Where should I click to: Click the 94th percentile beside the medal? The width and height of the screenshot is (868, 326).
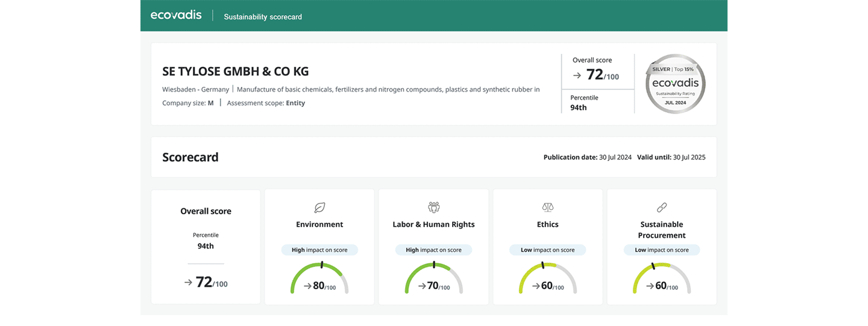point(578,107)
